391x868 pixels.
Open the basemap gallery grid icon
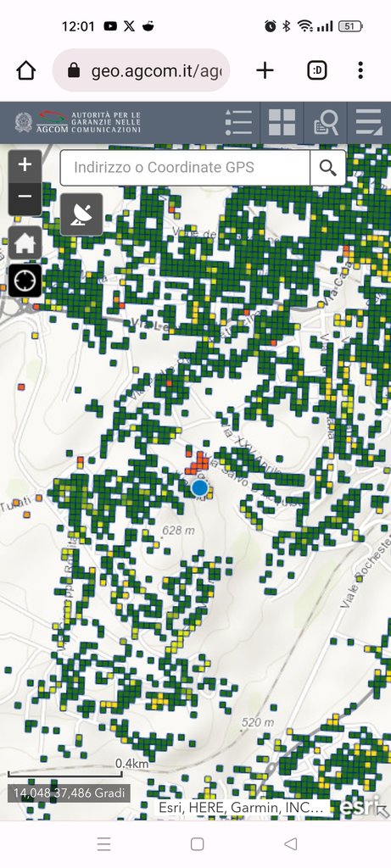pyautogui.click(x=282, y=122)
